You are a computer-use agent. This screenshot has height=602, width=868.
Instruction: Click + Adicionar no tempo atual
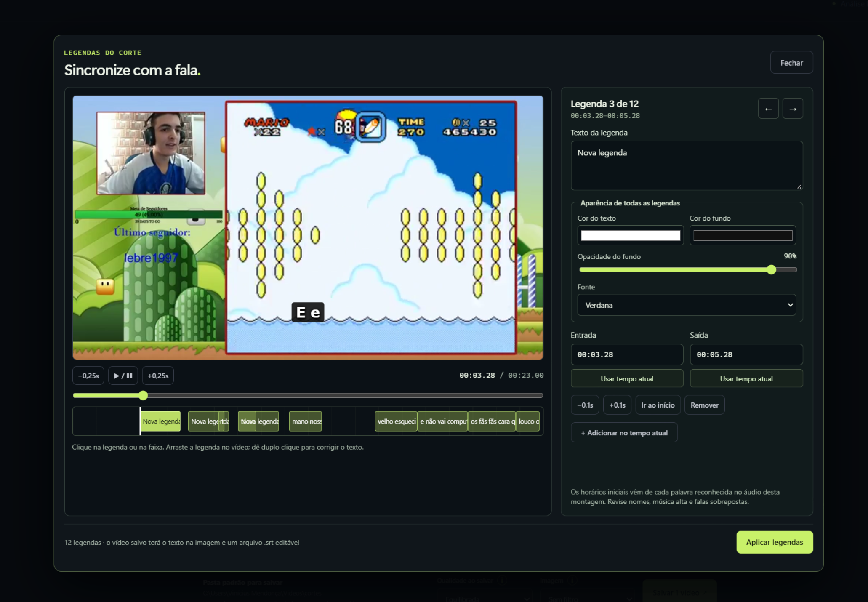[x=624, y=432]
